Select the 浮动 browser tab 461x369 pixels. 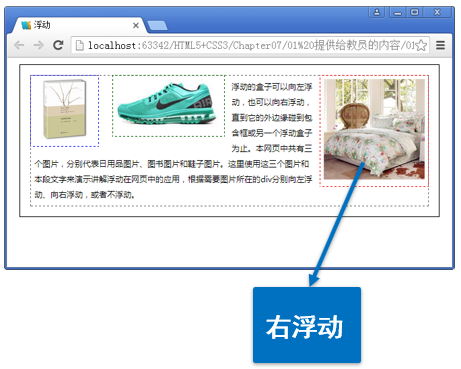click(79, 25)
